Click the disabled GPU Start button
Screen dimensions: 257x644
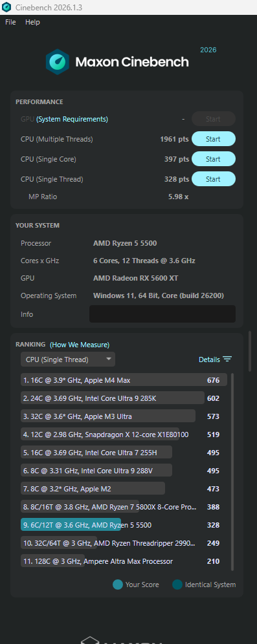click(214, 119)
